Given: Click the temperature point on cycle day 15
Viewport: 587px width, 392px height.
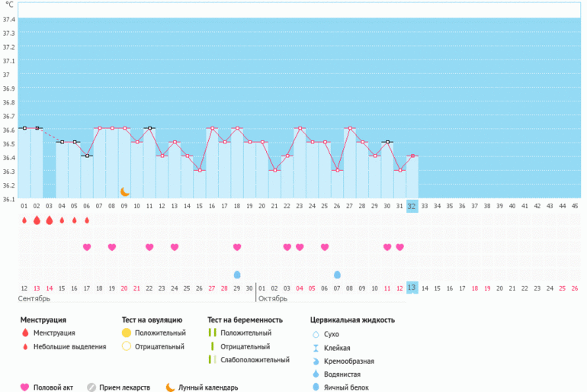Looking at the screenshot, I should click(x=200, y=170).
